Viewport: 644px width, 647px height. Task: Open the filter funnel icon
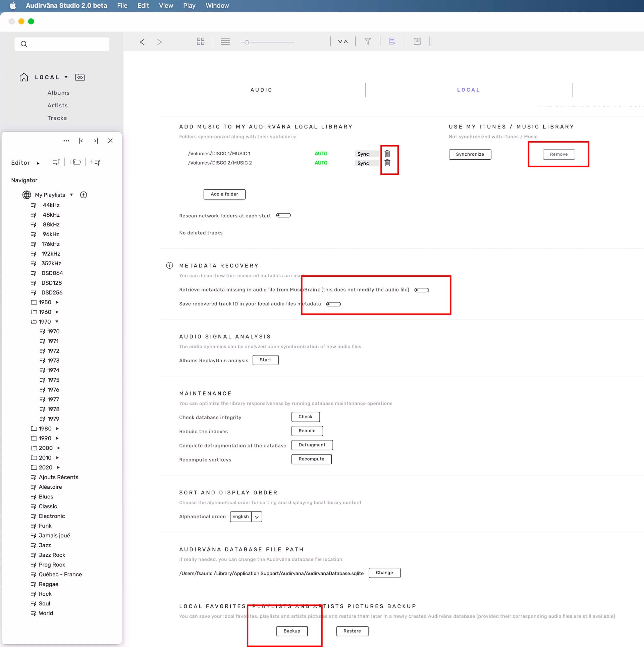[x=368, y=41]
